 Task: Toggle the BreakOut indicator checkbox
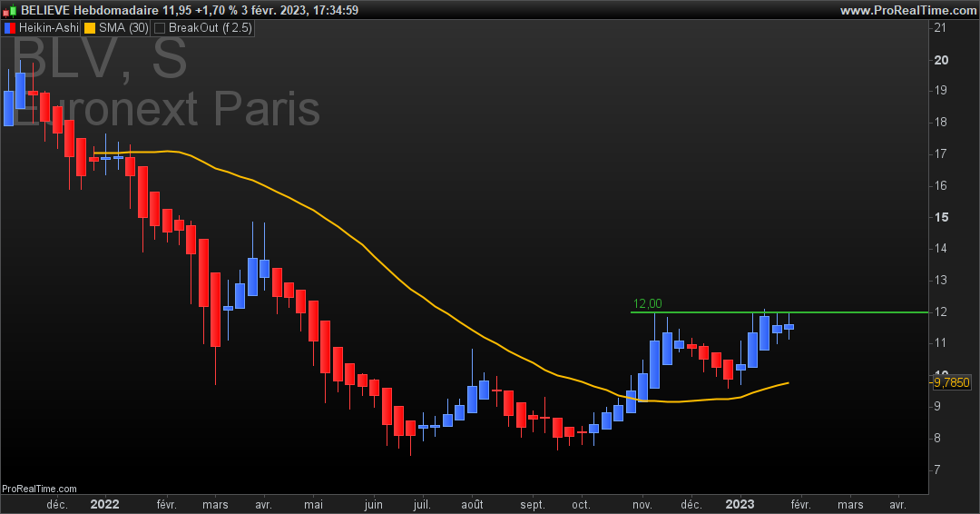coord(160,27)
